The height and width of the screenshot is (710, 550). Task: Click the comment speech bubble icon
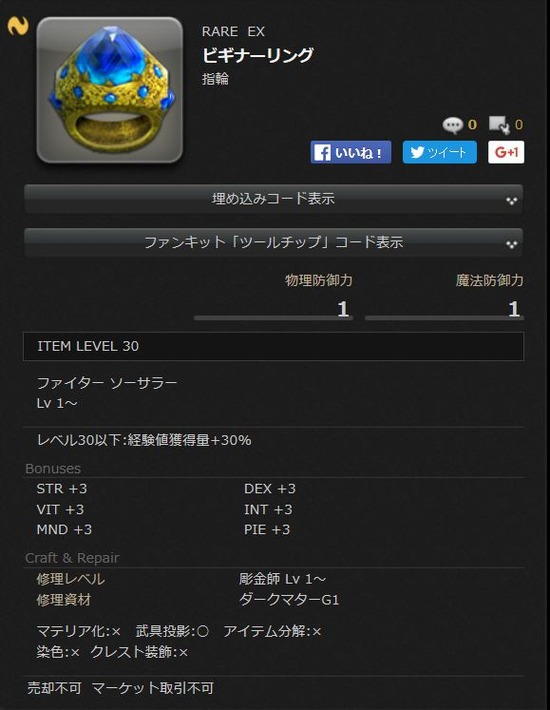pyautogui.click(x=452, y=125)
